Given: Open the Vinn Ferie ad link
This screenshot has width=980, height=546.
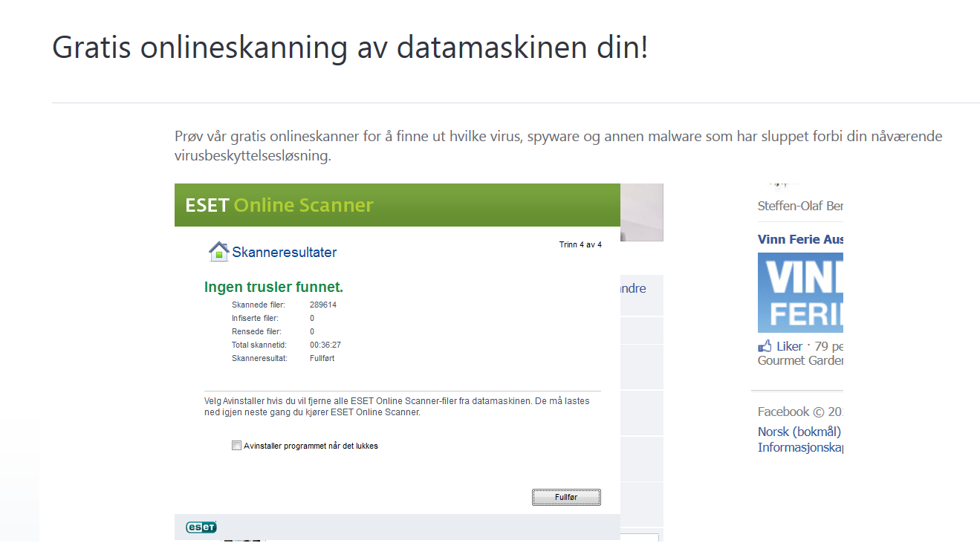Looking at the screenshot, I should [x=800, y=239].
